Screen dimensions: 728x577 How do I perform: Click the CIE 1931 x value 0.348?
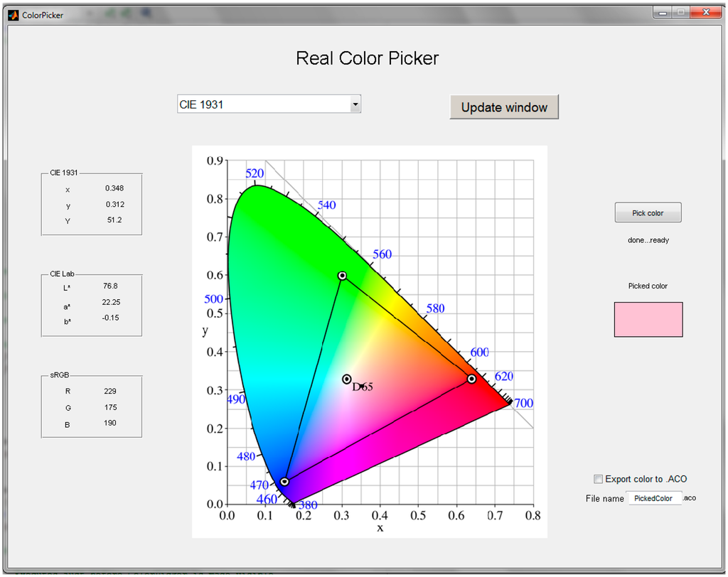[114, 188]
